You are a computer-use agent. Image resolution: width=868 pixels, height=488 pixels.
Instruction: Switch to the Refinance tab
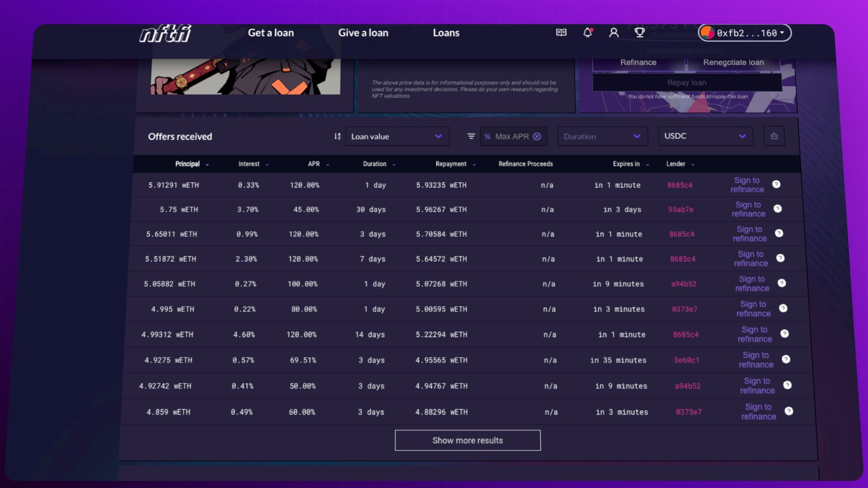638,63
